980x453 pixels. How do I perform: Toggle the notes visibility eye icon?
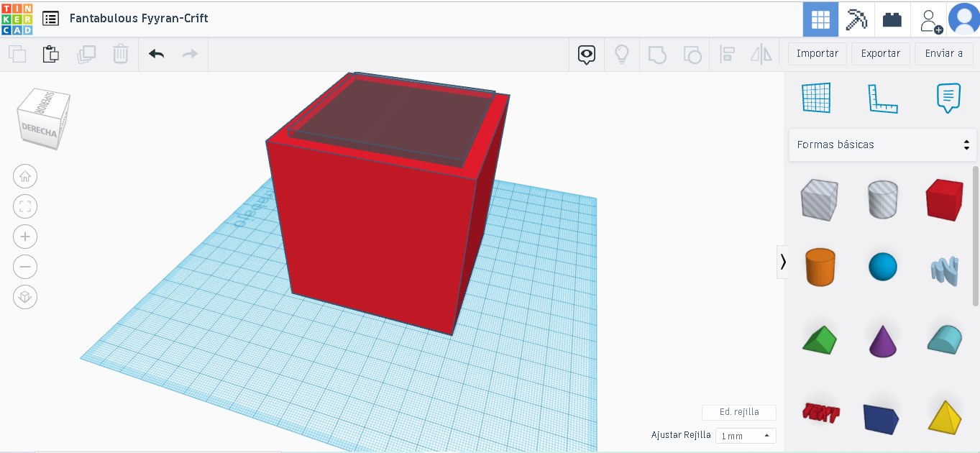[587, 54]
